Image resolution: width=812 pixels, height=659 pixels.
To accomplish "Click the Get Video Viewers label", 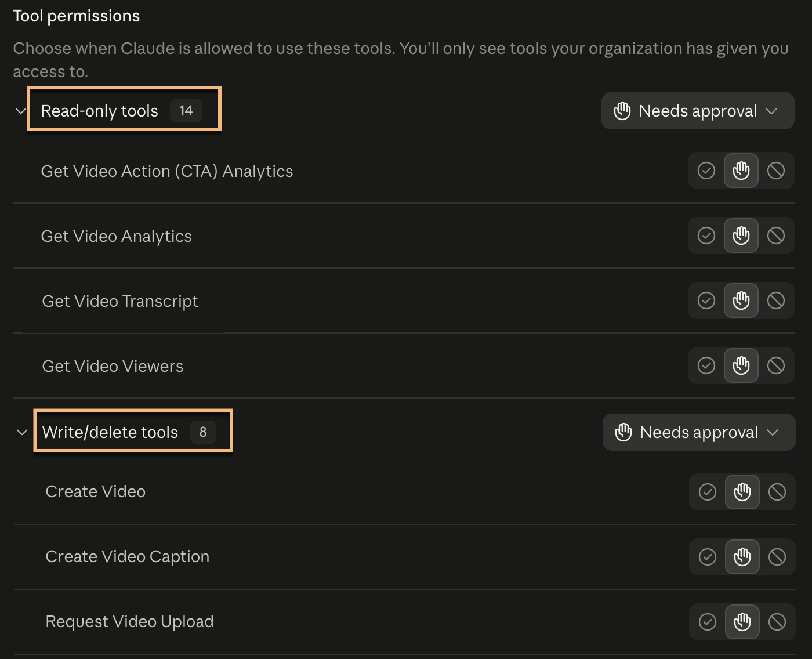I will point(113,366).
